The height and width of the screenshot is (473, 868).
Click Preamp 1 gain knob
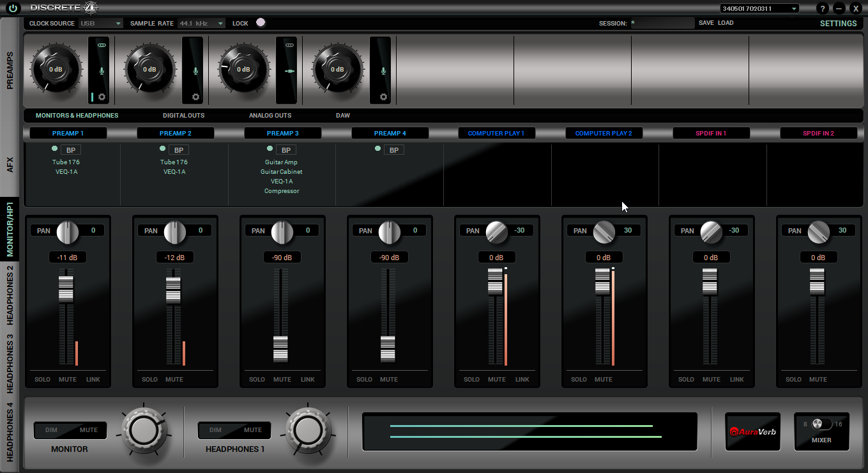[56, 69]
